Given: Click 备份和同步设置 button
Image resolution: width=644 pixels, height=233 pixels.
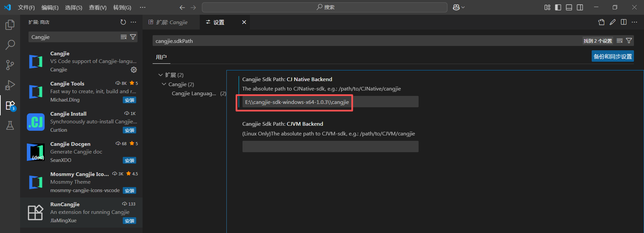Looking at the screenshot, I should pyautogui.click(x=612, y=56).
